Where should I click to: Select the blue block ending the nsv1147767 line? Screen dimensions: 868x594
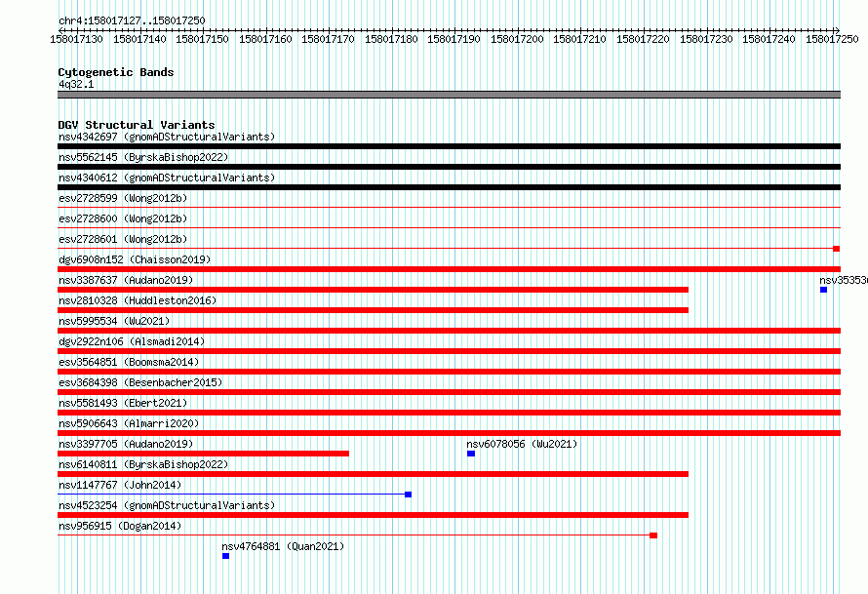click(x=408, y=495)
